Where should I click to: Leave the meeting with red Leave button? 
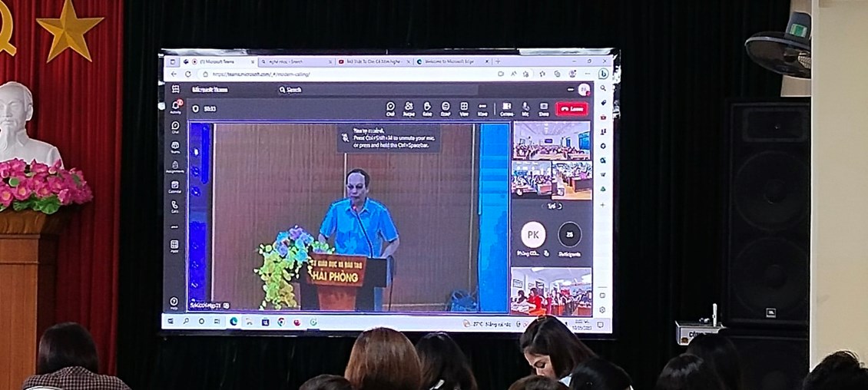pos(572,109)
